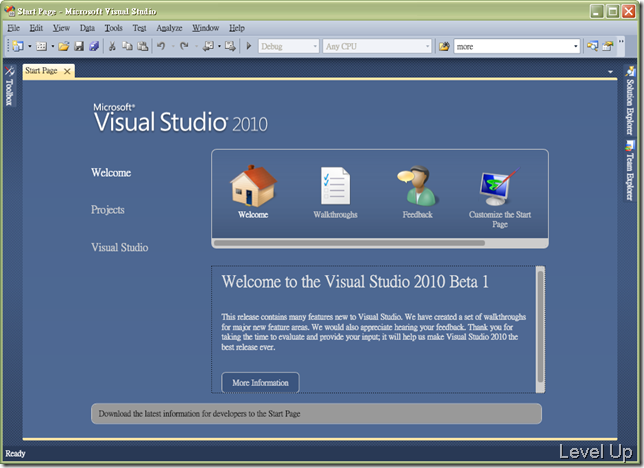Click the Properties Window toolbar icon
This screenshot has width=644, height=468.
click(607, 46)
